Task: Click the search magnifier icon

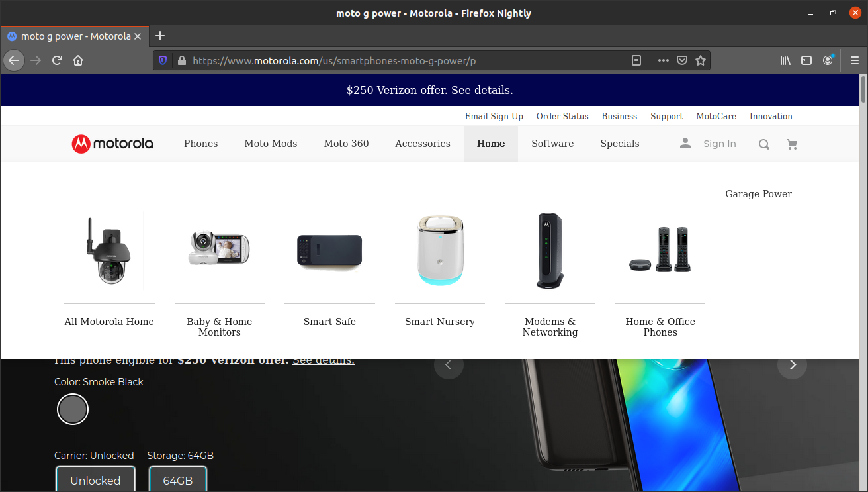Action: coord(764,144)
